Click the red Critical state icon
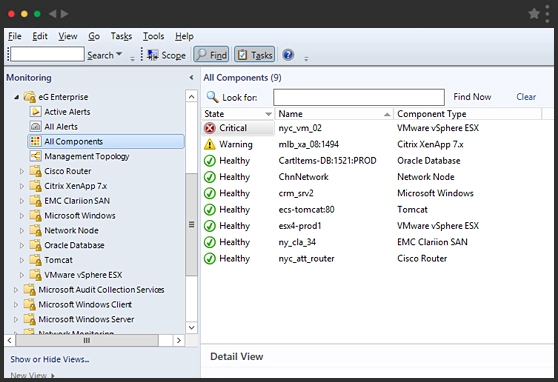Viewport: 558px width, 382px height. tap(210, 128)
